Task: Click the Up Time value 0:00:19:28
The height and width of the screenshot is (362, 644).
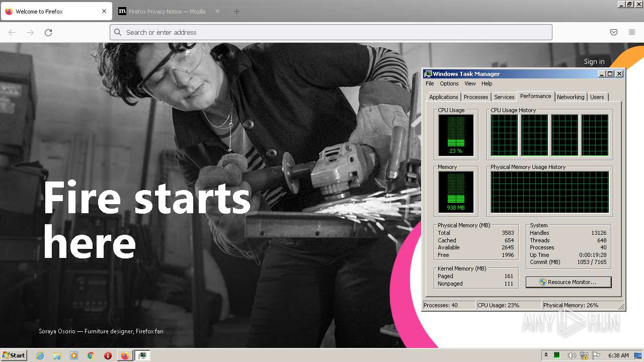Action: [593, 255]
